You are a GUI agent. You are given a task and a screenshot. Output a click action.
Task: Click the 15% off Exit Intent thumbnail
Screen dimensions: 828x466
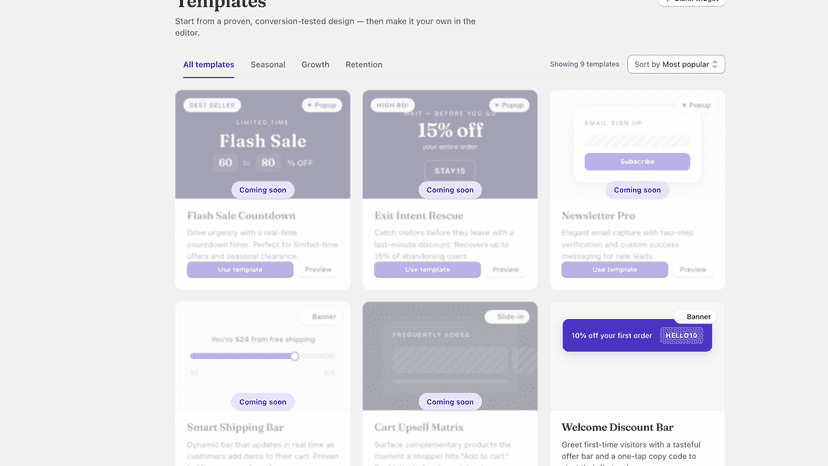[450, 144]
